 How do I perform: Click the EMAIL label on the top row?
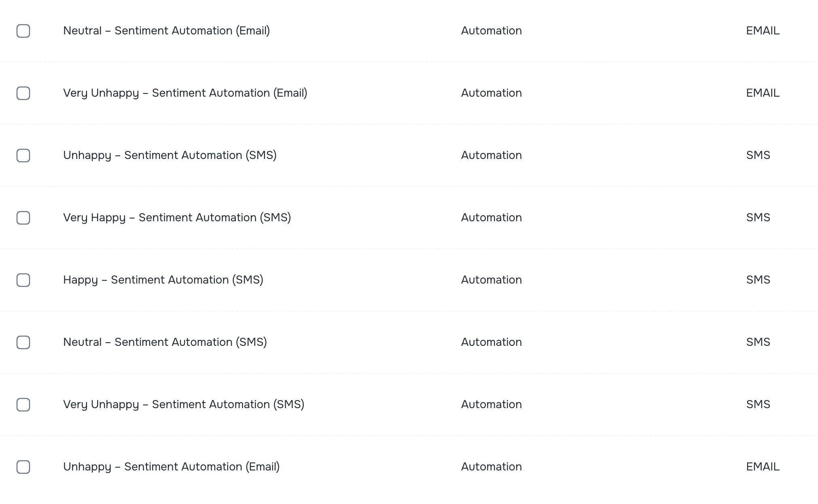pyautogui.click(x=763, y=31)
